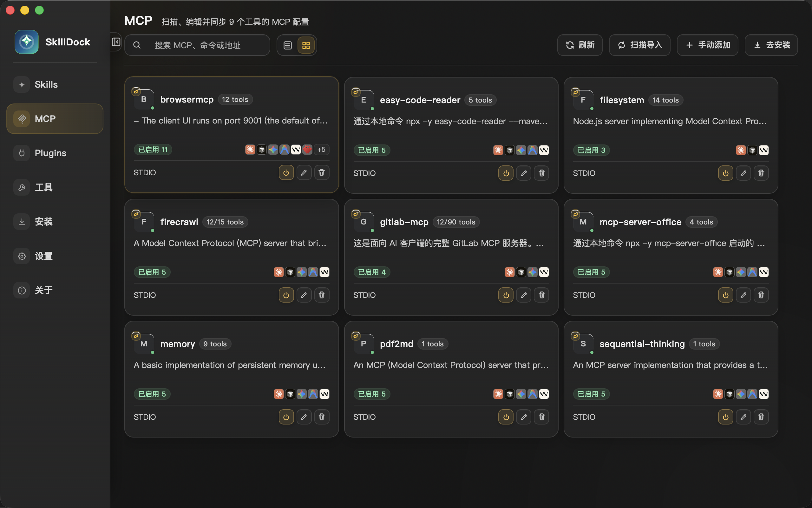Focus the 搜索 MCP search field

point(197,45)
